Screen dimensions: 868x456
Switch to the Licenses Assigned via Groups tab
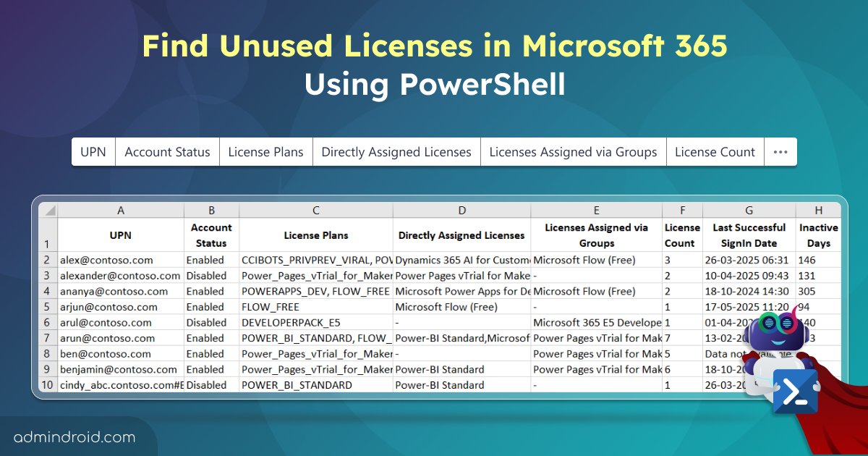coord(573,151)
